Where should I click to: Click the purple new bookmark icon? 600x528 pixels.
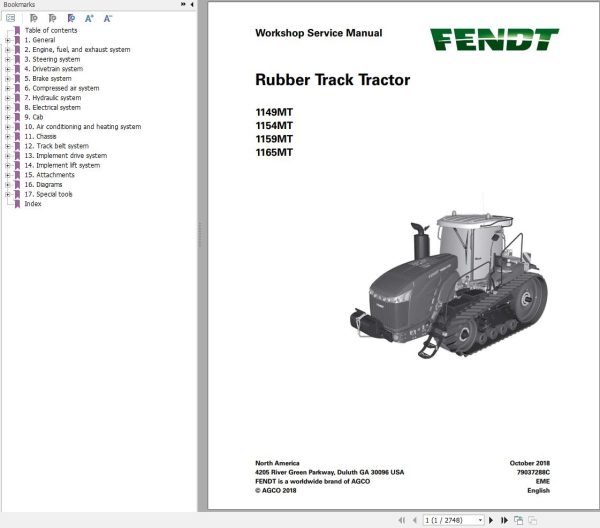[71, 18]
